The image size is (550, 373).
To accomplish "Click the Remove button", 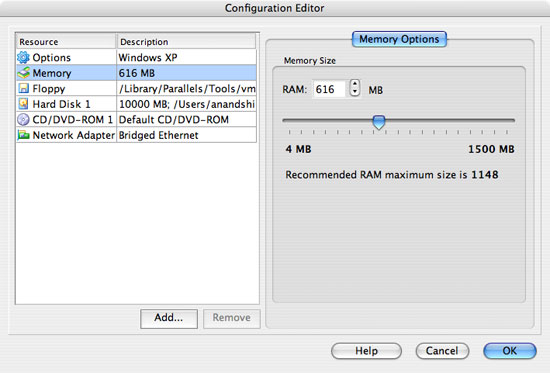I will pyautogui.click(x=232, y=318).
